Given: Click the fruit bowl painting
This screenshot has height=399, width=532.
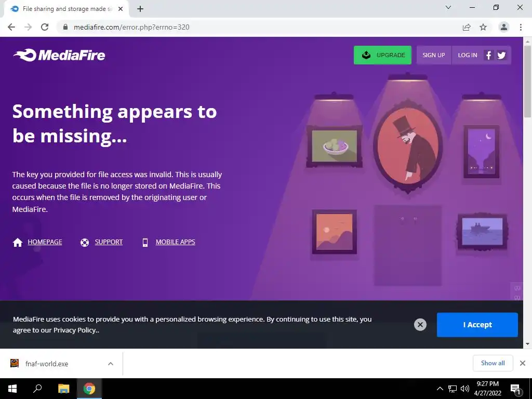Looking at the screenshot, I should [x=334, y=146].
